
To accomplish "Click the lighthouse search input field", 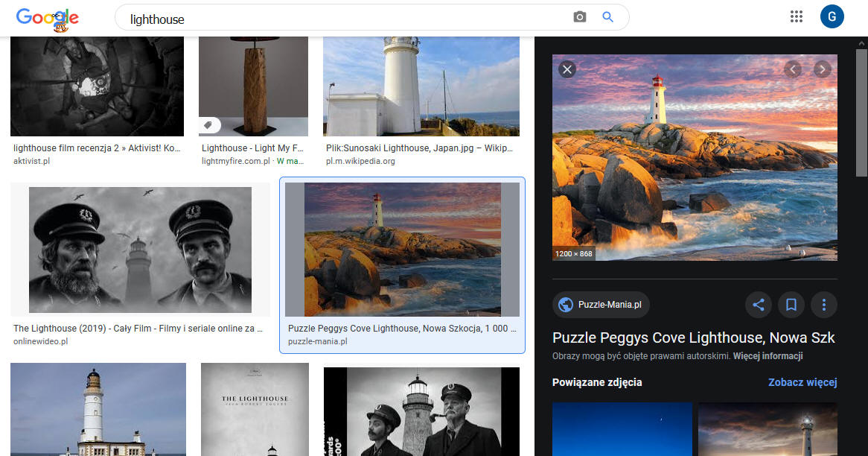I will coord(342,19).
